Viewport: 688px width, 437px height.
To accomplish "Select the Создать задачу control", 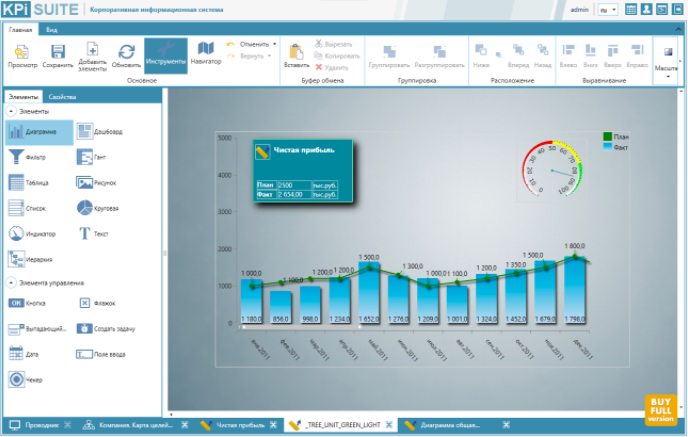I will pyautogui.click(x=106, y=329).
